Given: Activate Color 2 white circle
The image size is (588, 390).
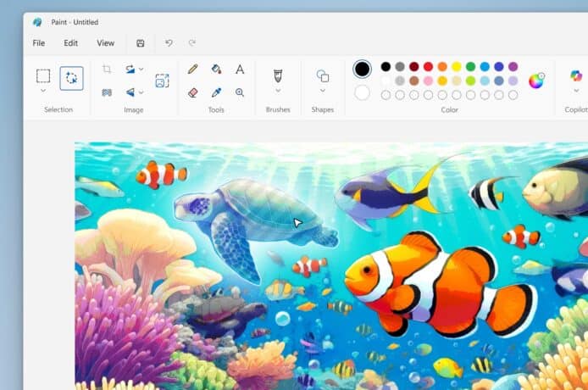Looking at the screenshot, I should tap(362, 92).
